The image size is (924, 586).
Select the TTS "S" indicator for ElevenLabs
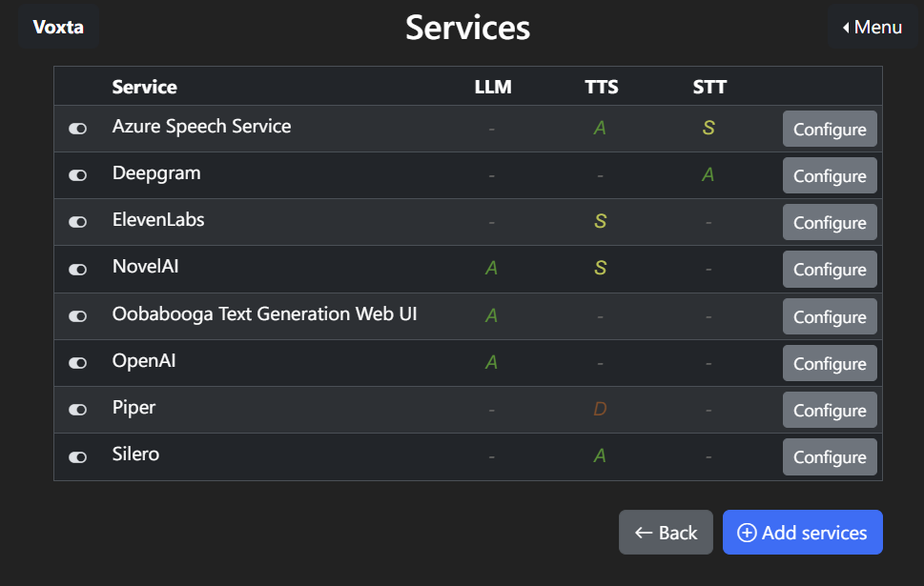tap(600, 221)
